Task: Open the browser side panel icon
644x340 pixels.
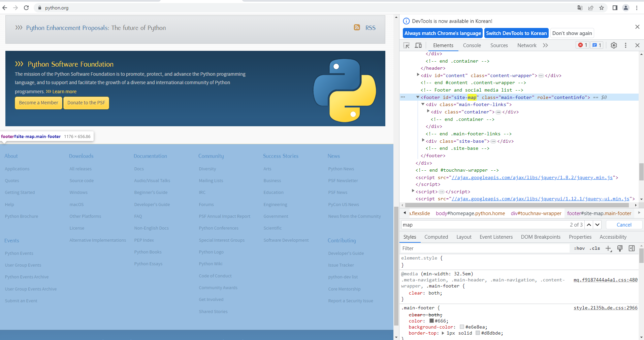Action: [615, 8]
